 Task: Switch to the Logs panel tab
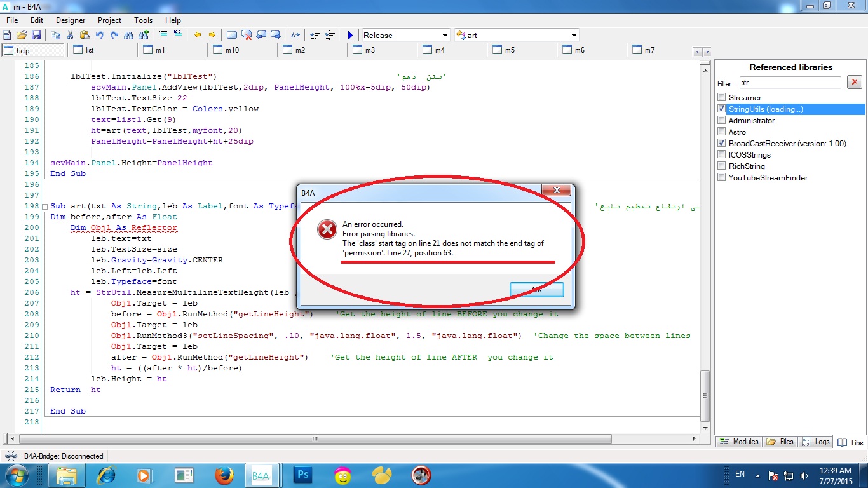click(815, 442)
